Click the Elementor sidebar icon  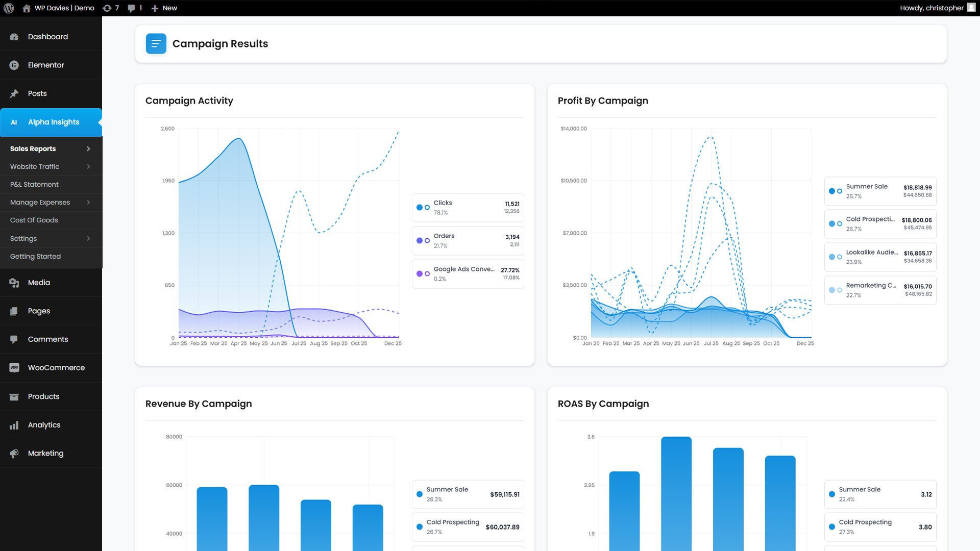(14, 65)
